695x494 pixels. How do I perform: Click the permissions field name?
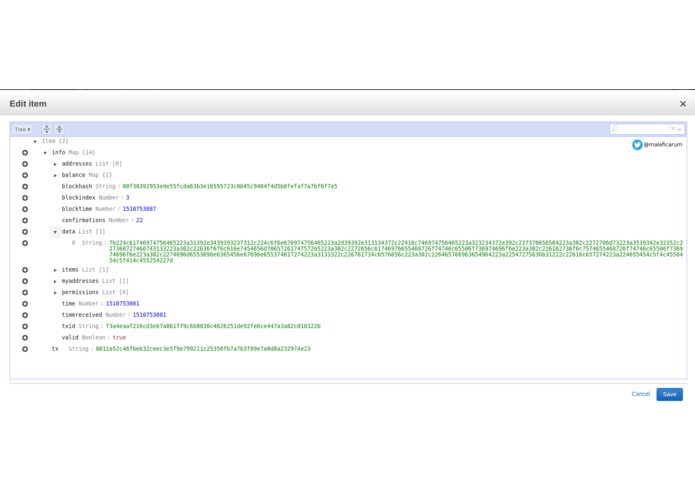click(x=80, y=292)
